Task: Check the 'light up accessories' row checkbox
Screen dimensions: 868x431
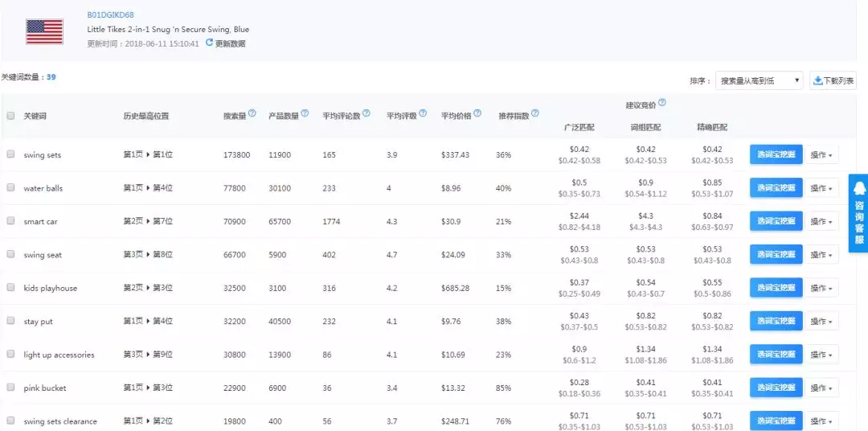Action: click(10, 354)
